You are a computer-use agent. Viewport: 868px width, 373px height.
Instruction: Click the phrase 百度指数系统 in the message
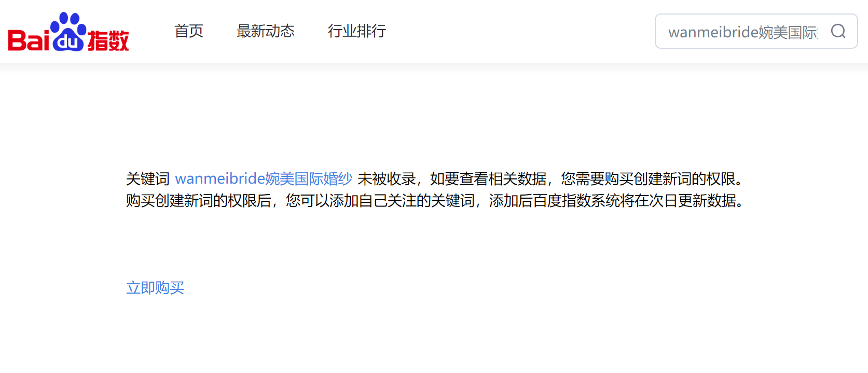pos(576,200)
